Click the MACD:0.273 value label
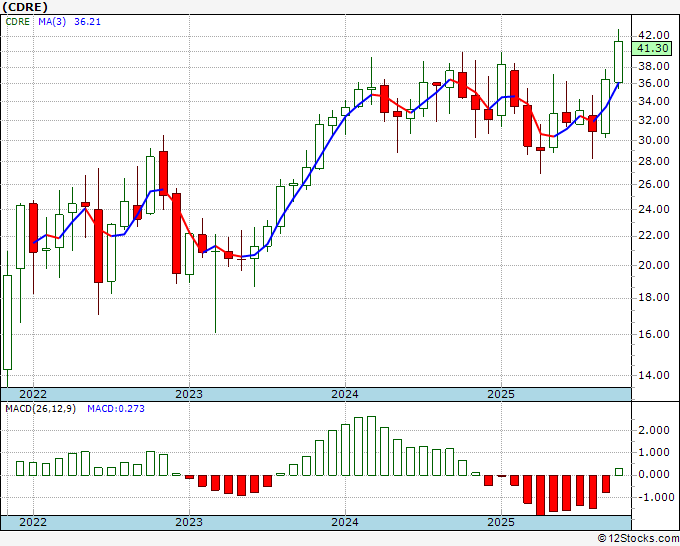Viewport: 680px width, 546px height. 116,409
